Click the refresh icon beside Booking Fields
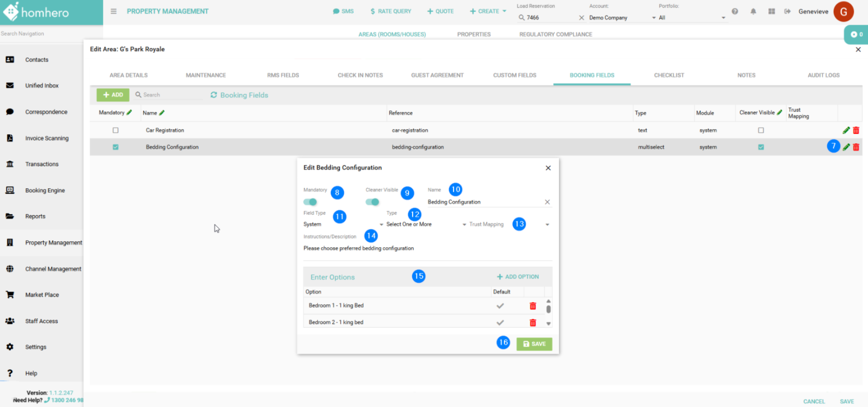868x407 pixels. point(214,95)
